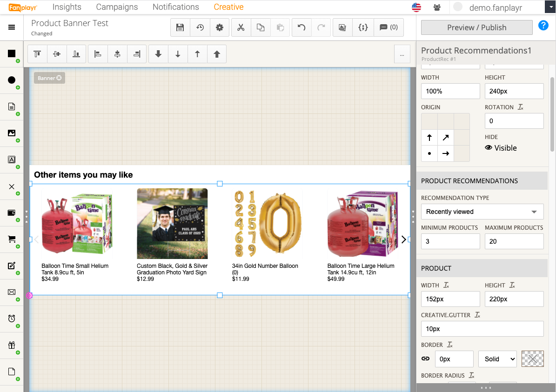This screenshot has height=392, width=556.
Task: Cut the selected element with scissors
Action: [x=241, y=27]
